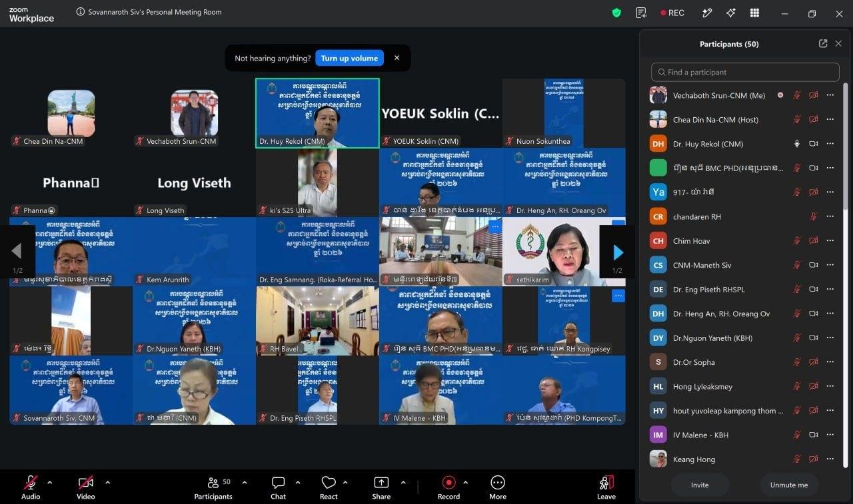Go to next gallery page arrow
Viewport: 853px width, 504px height.
[617, 252]
